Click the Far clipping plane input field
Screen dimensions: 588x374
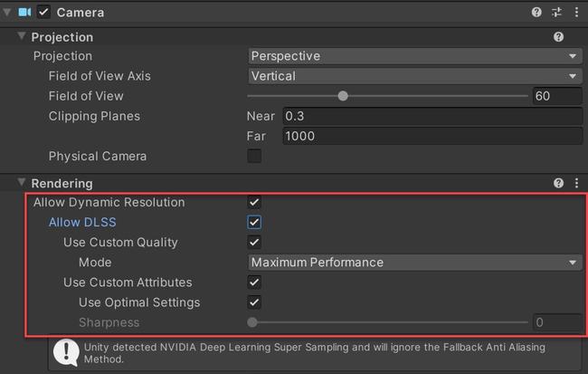tap(431, 136)
